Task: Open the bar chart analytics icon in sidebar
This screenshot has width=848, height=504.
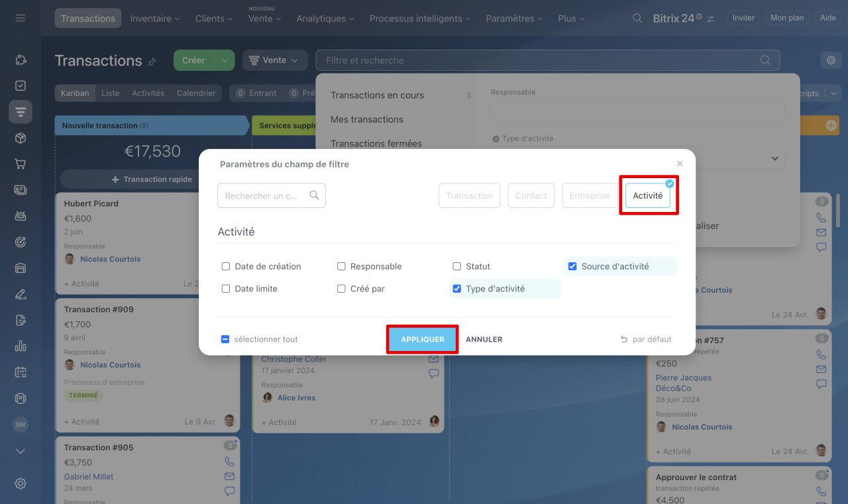Action: click(x=21, y=346)
